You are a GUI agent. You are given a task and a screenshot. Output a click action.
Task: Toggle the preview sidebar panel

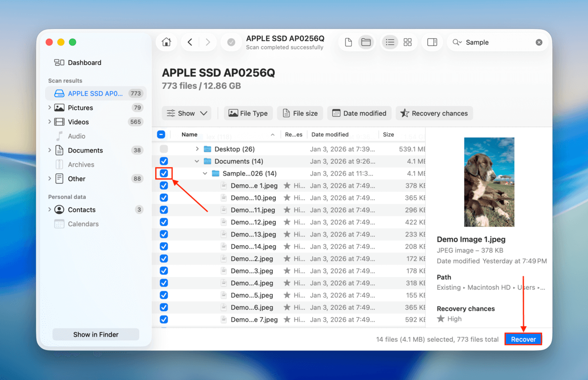(432, 42)
